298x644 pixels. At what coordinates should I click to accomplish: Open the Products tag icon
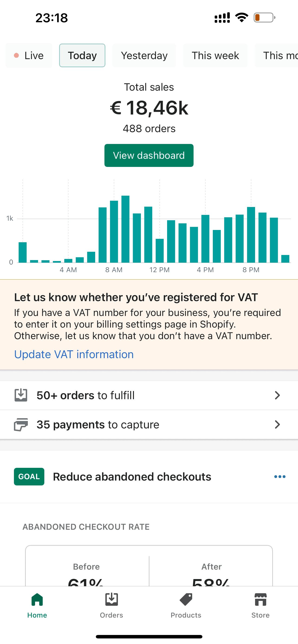pyautogui.click(x=186, y=600)
